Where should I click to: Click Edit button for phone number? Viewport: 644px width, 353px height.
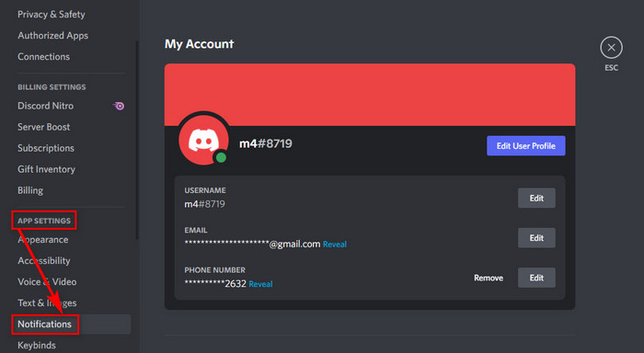point(536,278)
